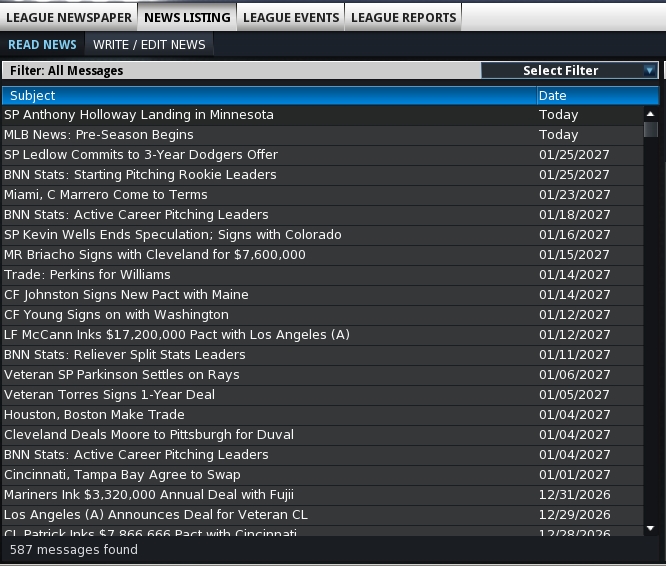The width and height of the screenshot is (666, 566).
Task: Select the Read News sub-tab
Action: coord(42,44)
